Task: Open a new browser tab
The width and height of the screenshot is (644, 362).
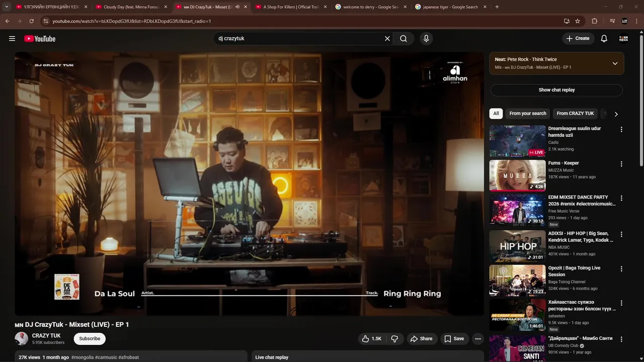Action: [x=497, y=7]
